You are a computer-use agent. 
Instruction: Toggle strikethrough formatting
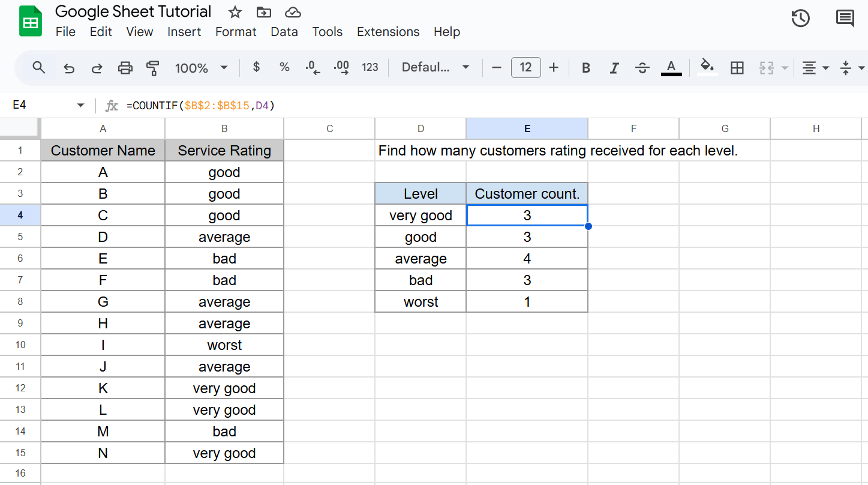point(642,68)
